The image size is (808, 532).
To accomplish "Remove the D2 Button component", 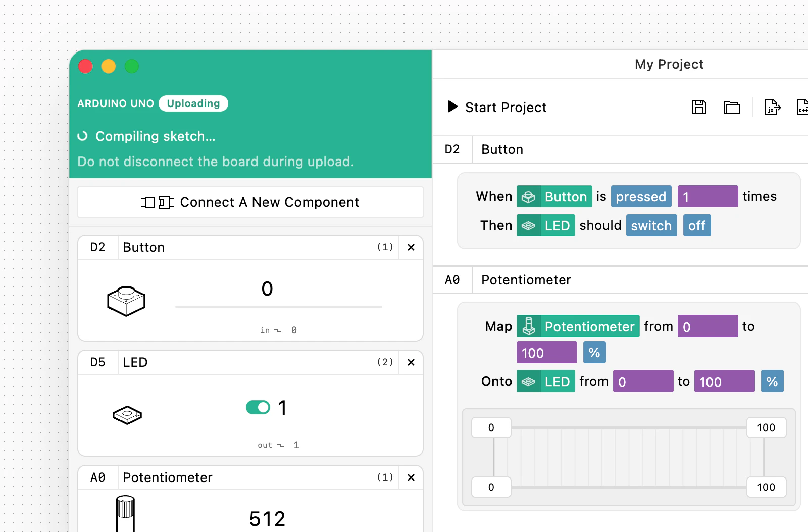I will (x=411, y=247).
